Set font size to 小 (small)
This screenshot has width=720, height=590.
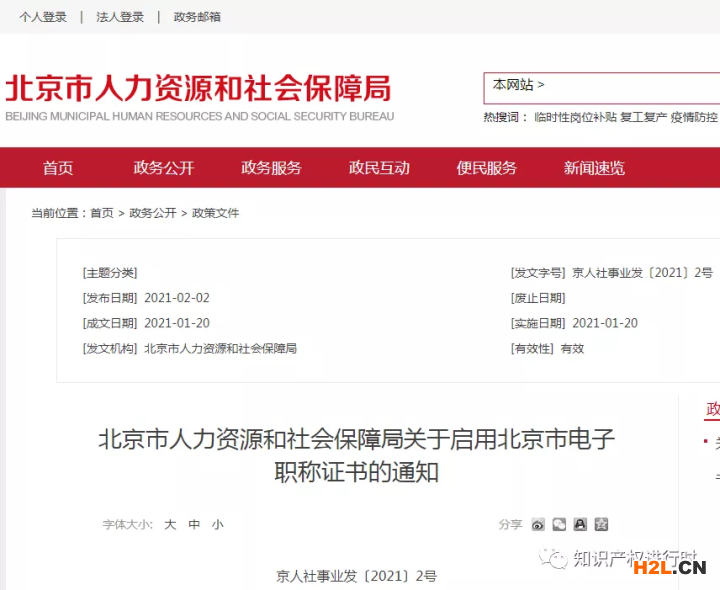pos(217,524)
